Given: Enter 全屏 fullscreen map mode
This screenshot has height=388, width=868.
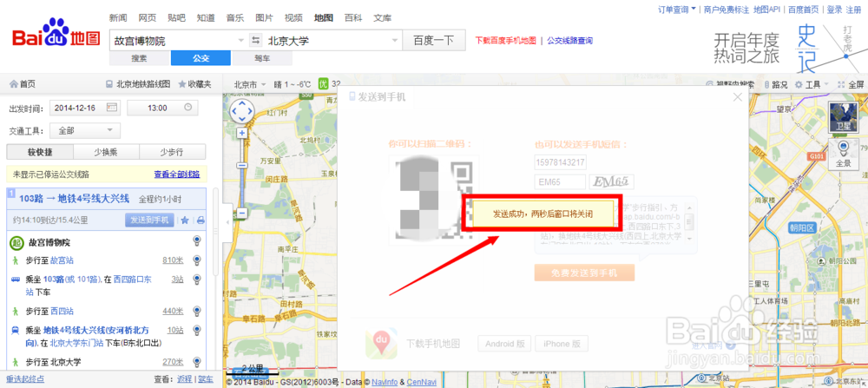Looking at the screenshot, I should (851, 85).
